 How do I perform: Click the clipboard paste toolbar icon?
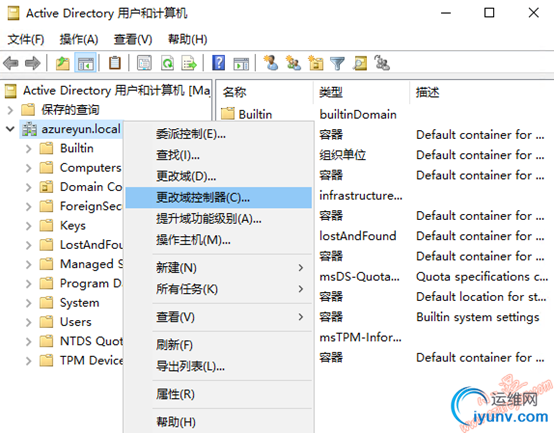[x=114, y=64]
